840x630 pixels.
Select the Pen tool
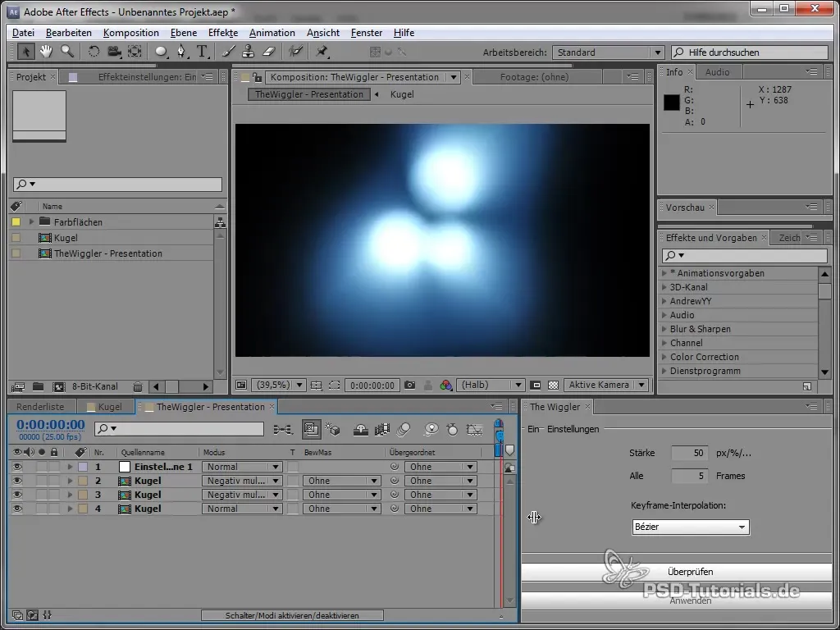pos(182,52)
